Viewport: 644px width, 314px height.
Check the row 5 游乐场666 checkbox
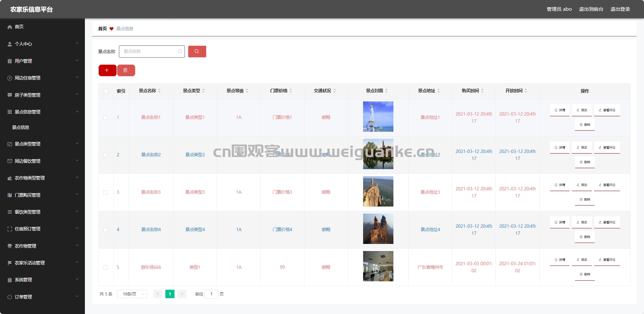coord(105,267)
